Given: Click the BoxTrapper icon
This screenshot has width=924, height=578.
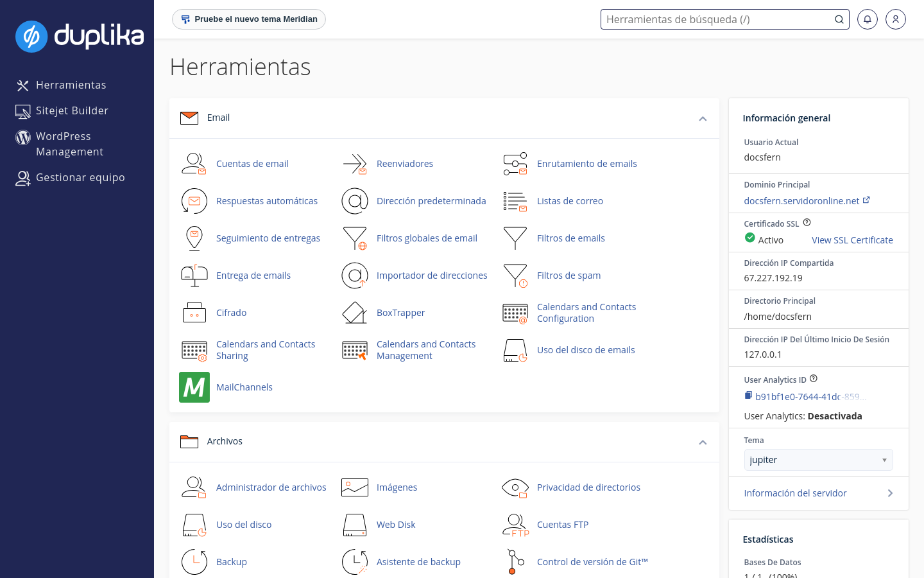Looking at the screenshot, I should point(354,313).
